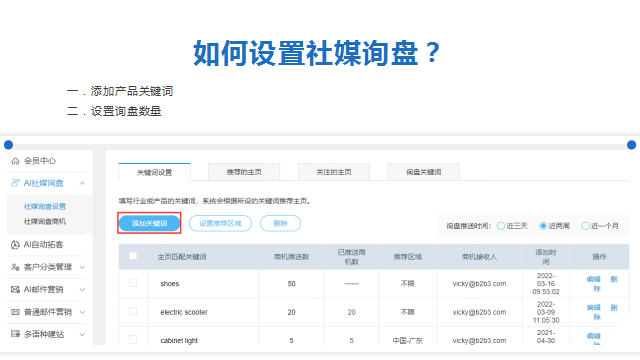
Task: Click the 添加关键词 button
Action: pyautogui.click(x=149, y=223)
